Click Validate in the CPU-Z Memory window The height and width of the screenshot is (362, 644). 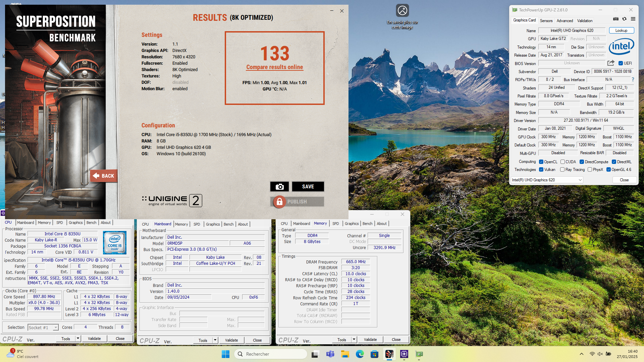(x=370, y=340)
